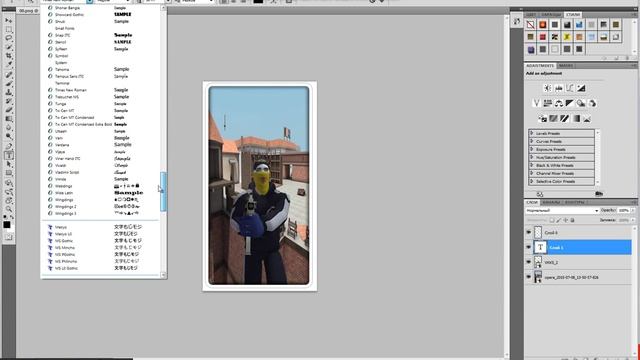The height and width of the screenshot is (360, 640).
Task: Select the History Brush tool
Action: (9, 101)
